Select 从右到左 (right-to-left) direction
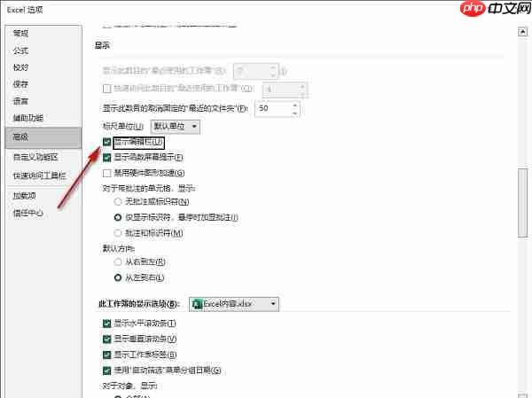Screen dimensions: 532x398 coord(118,262)
